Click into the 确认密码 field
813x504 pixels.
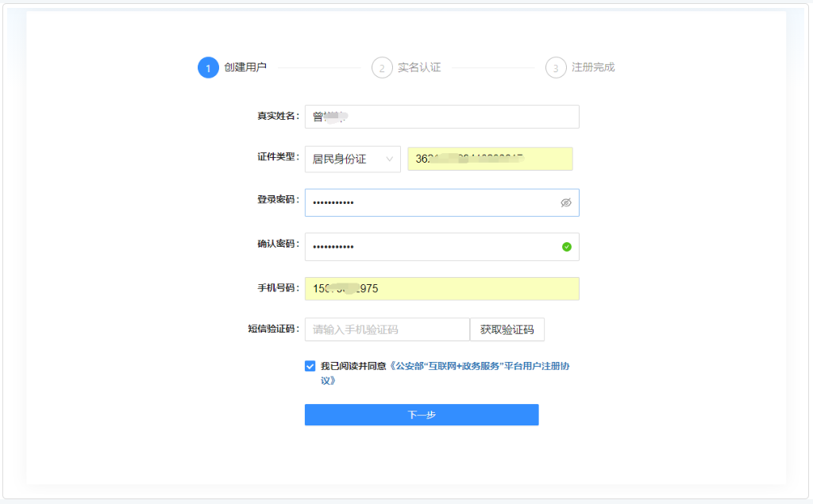429,247
